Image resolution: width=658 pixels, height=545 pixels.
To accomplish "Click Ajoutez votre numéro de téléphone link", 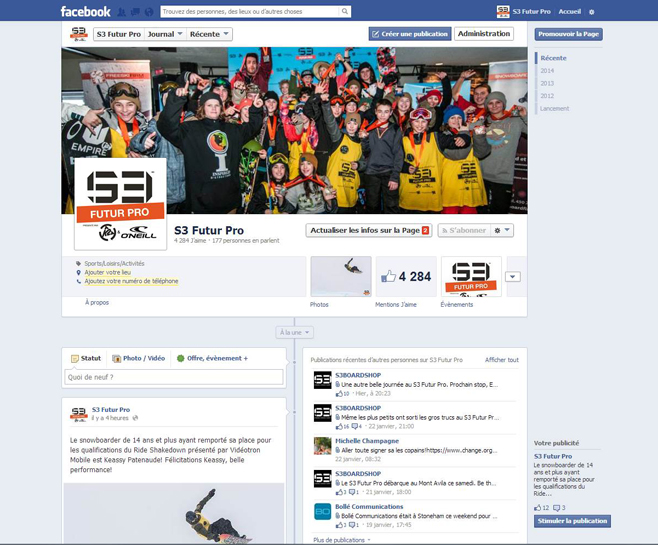I will pyautogui.click(x=131, y=281).
